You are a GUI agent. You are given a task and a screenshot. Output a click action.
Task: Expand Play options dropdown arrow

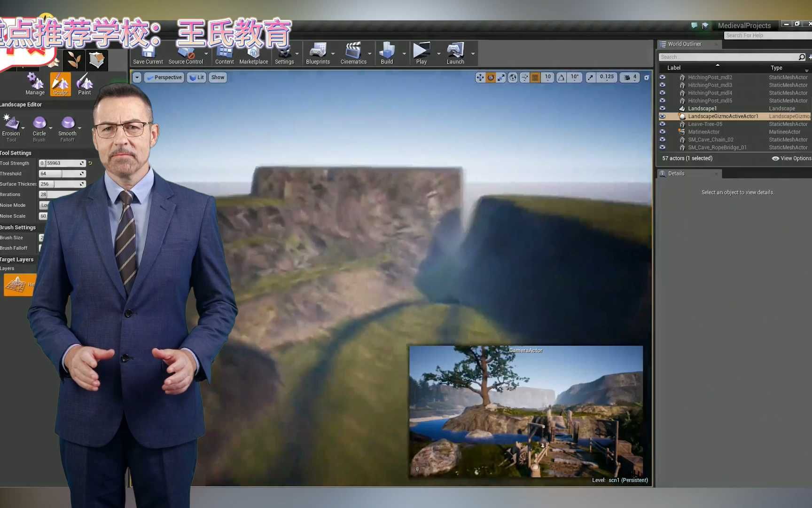click(438, 54)
